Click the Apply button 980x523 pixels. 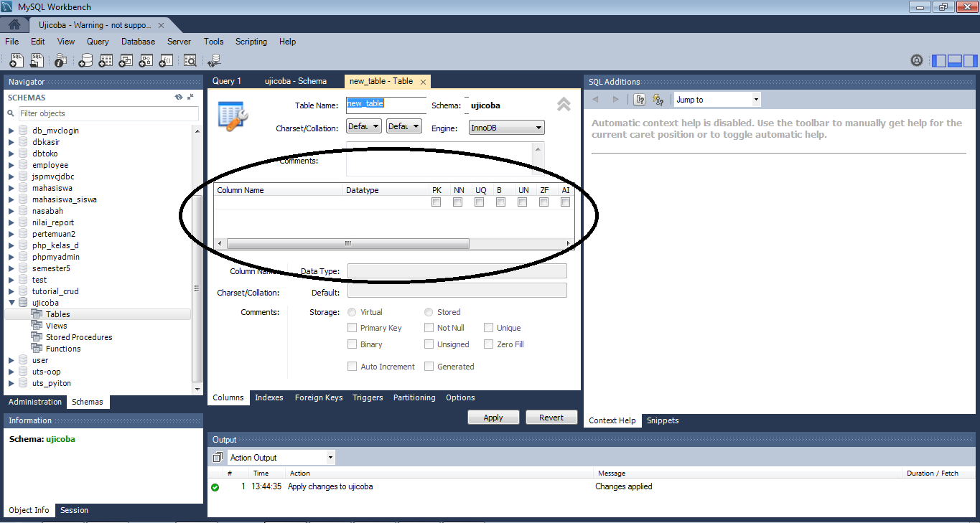click(493, 417)
